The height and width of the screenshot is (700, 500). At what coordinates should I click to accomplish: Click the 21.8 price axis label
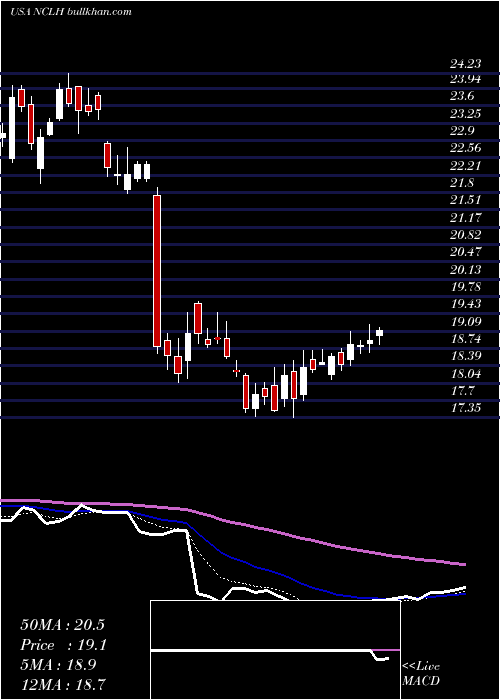coord(462,183)
